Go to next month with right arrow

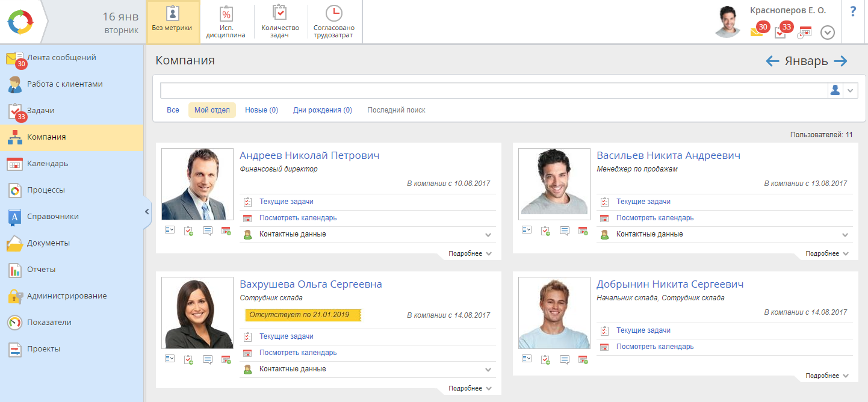(841, 61)
